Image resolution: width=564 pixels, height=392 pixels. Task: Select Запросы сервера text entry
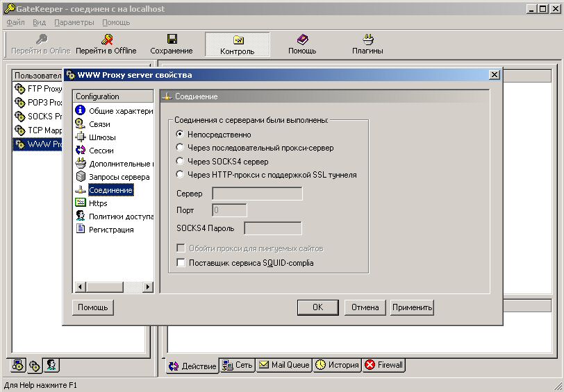coord(119,177)
